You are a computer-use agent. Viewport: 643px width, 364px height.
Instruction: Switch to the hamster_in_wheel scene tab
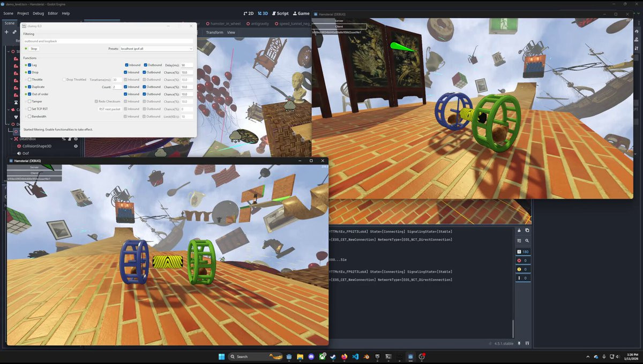coord(224,24)
